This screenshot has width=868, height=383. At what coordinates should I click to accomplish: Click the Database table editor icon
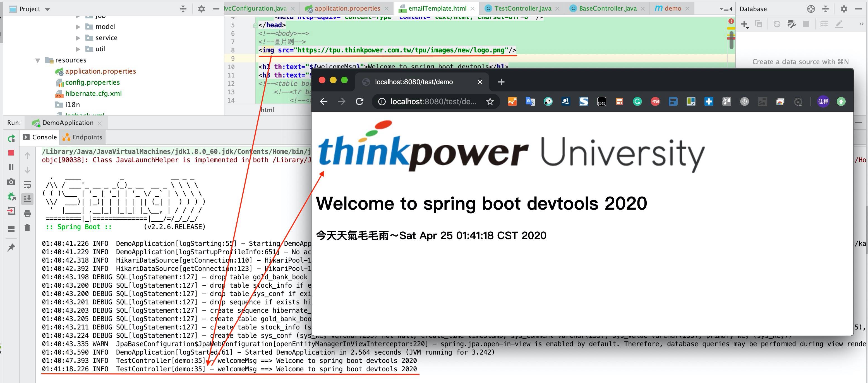(x=824, y=24)
